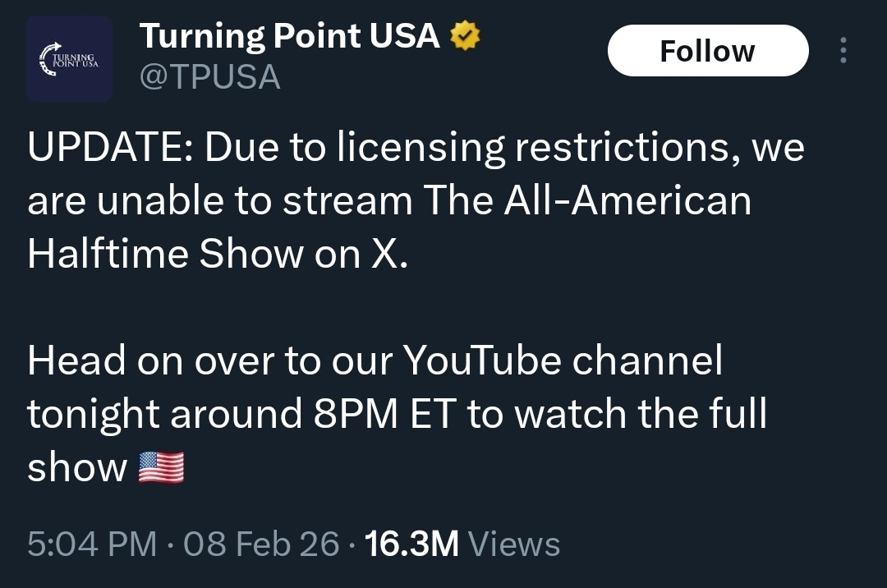Click the American flag emoji

161,467
